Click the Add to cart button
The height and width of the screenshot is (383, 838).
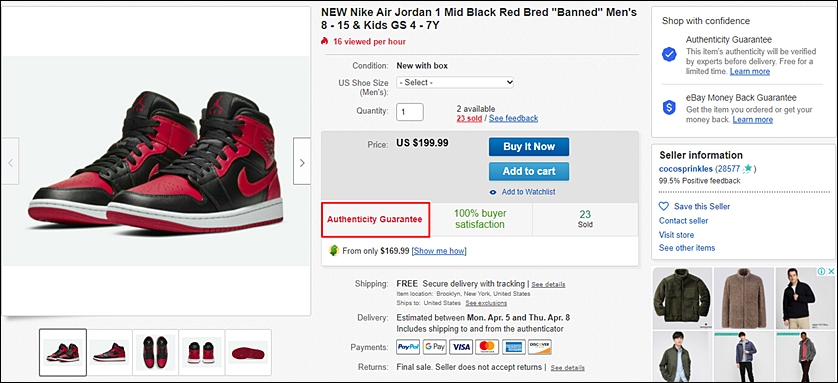tap(529, 171)
